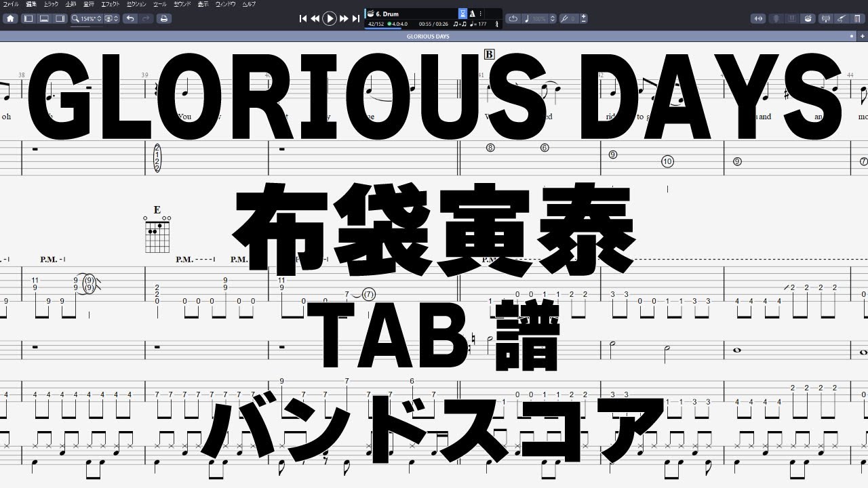Toggle the right inspector panel
This screenshot has width=868, height=488.
tap(60, 18)
